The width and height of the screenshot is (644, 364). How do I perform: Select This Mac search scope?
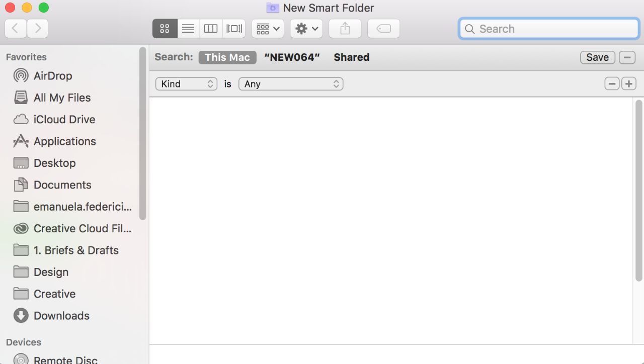coord(227,57)
